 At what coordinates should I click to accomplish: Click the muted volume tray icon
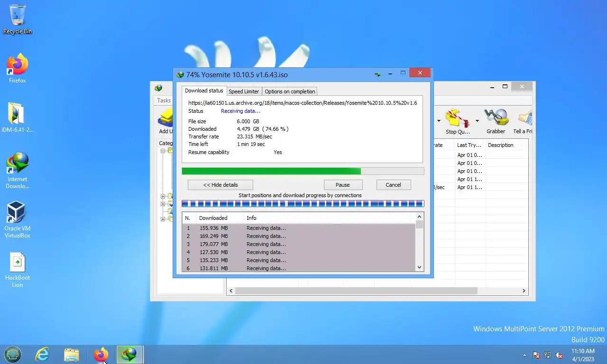coord(559,355)
